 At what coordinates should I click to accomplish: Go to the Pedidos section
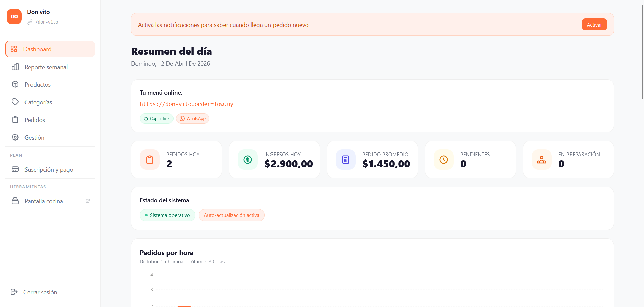35,120
